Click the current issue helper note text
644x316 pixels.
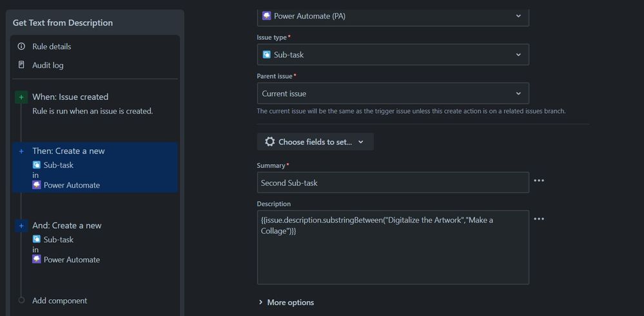411,111
